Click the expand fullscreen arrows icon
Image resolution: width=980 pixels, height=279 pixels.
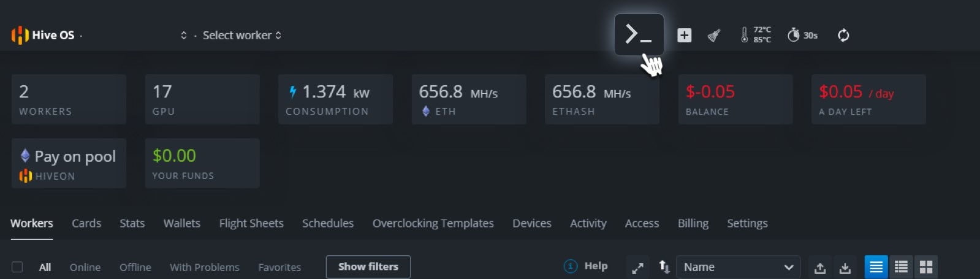(638, 267)
